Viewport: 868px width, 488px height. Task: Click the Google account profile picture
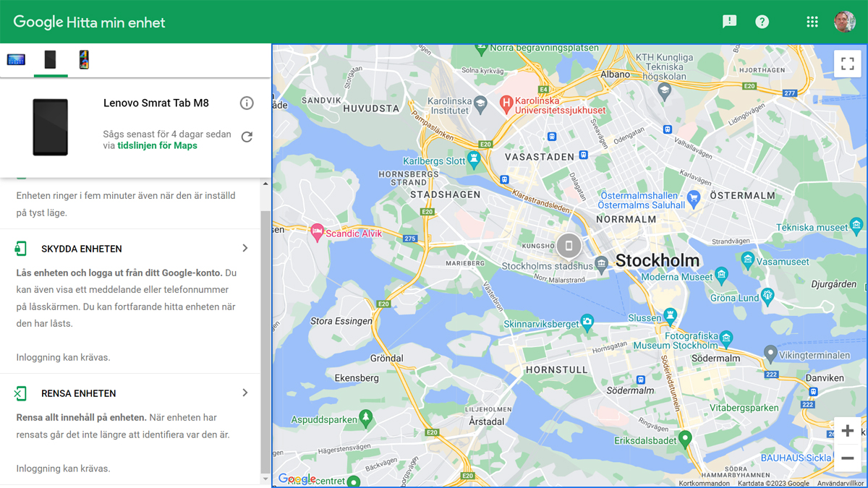tap(844, 22)
